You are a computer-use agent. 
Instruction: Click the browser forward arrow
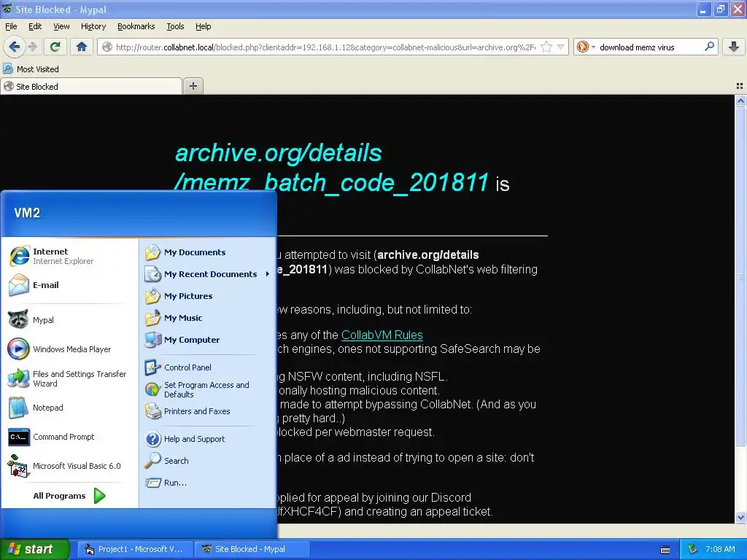(x=32, y=47)
